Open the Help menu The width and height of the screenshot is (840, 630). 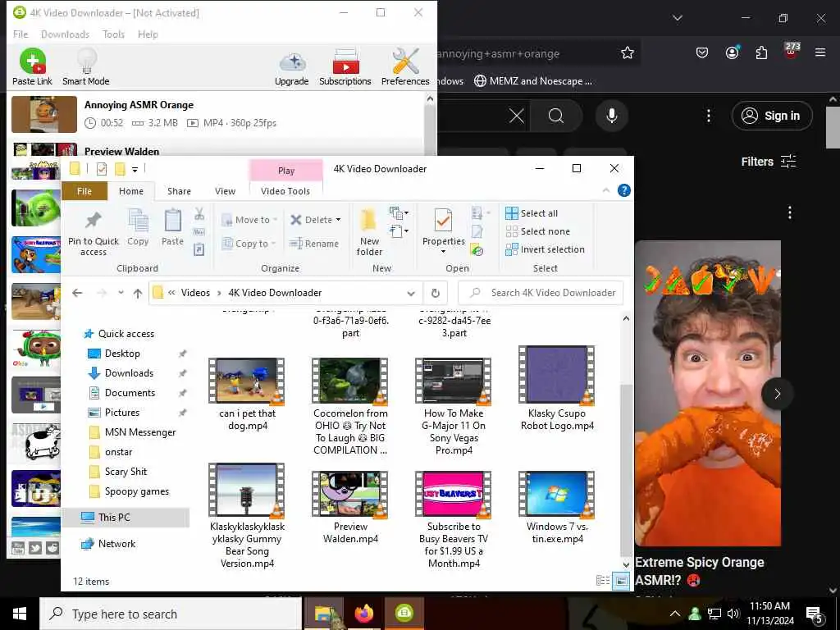[148, 34]
